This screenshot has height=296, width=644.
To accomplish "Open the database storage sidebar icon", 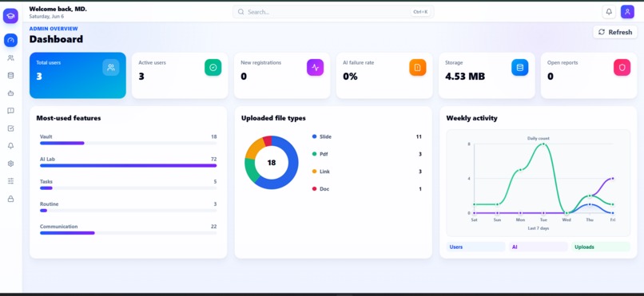I will (10, 76).
